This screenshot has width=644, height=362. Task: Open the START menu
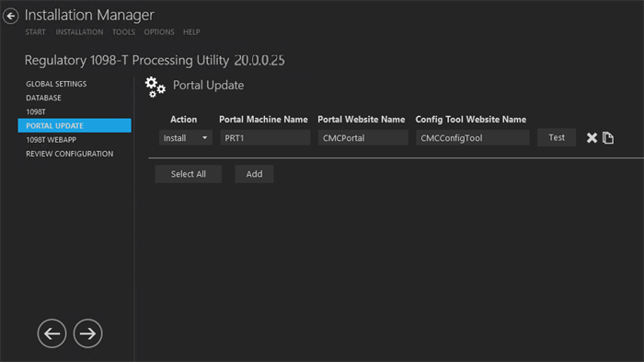tap(35, 32)
